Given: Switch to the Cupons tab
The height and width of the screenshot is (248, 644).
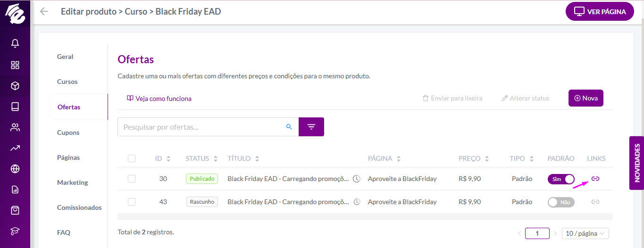Looking at the screenshot, I should click(68, 132).
